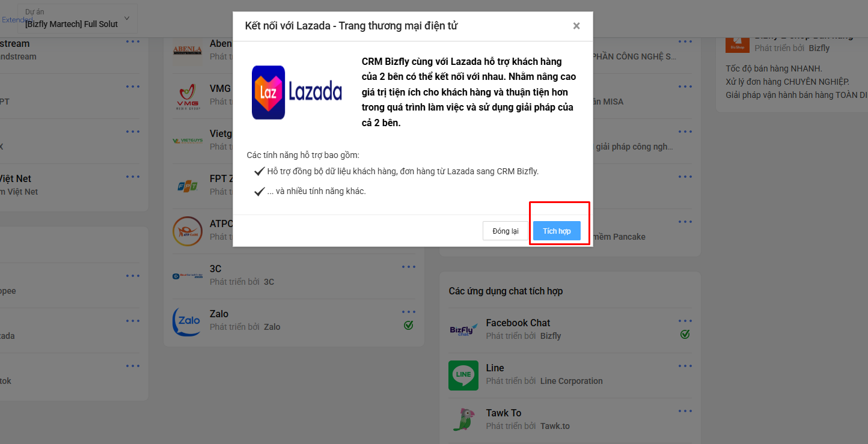Click the FPT logo icon
The image size is (868, 444).
tap(187, 186)
